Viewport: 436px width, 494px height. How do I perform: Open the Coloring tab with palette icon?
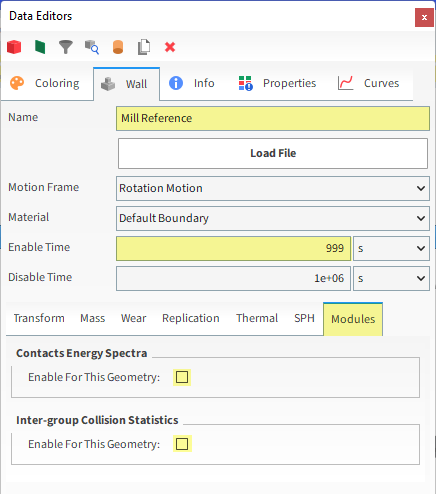click(47, 83)
